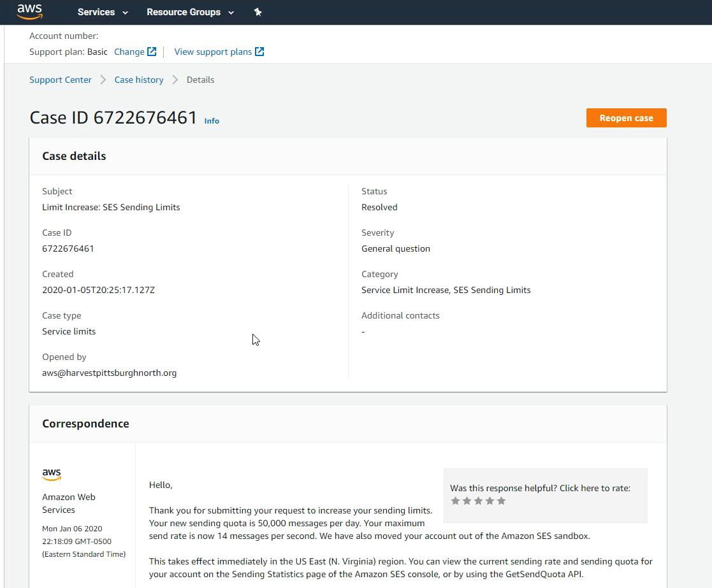The image size is (712, 588).
Task: Select the email aws@harvestpittsburghnorth.org
Action: pyautogui.click(x=110, y=373)
